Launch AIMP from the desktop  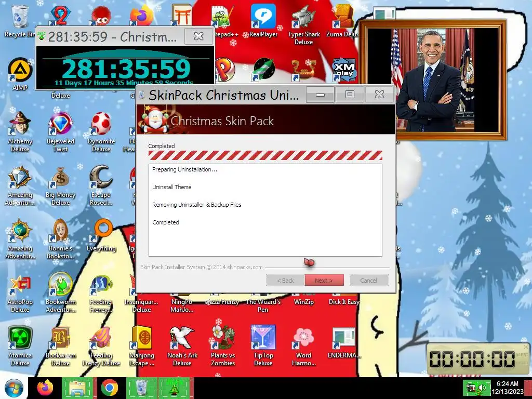pos(20,74)
